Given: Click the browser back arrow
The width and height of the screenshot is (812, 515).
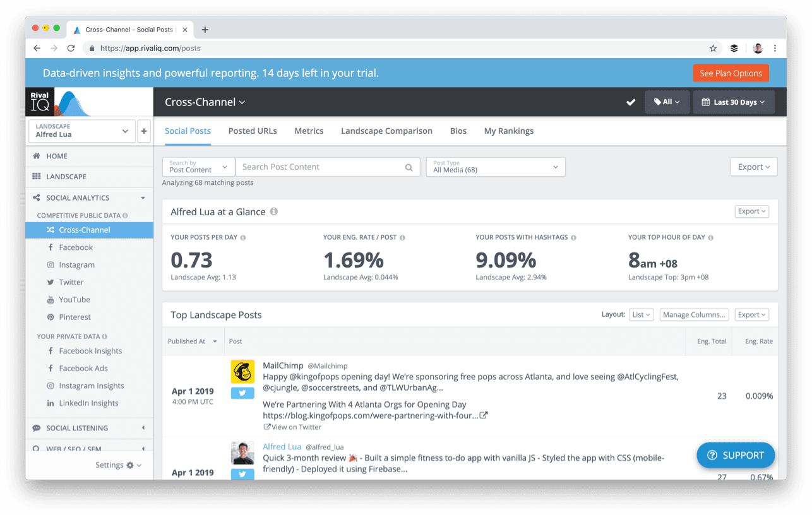Looking at the screenshot, I should pos(37,48).
